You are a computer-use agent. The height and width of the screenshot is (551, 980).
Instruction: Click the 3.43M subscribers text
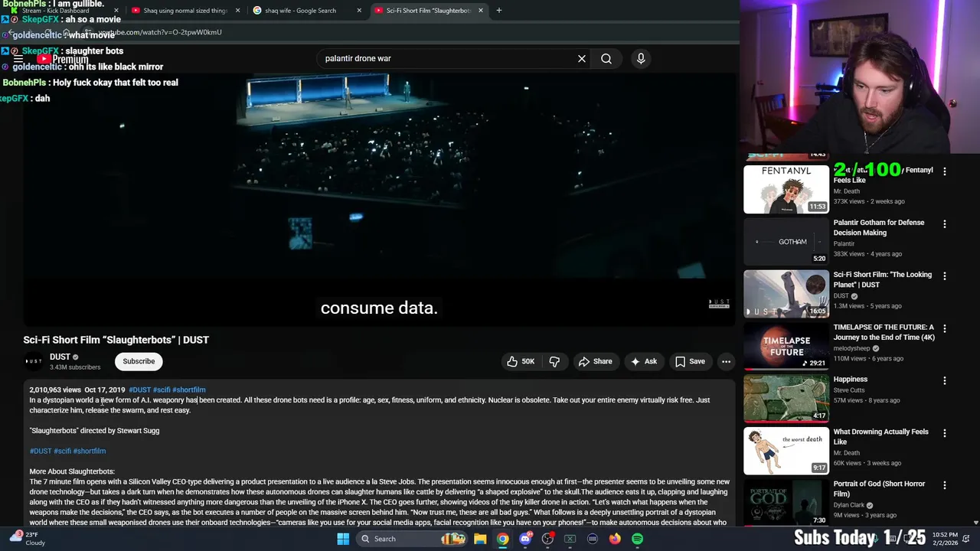click(x=75, y=367)
